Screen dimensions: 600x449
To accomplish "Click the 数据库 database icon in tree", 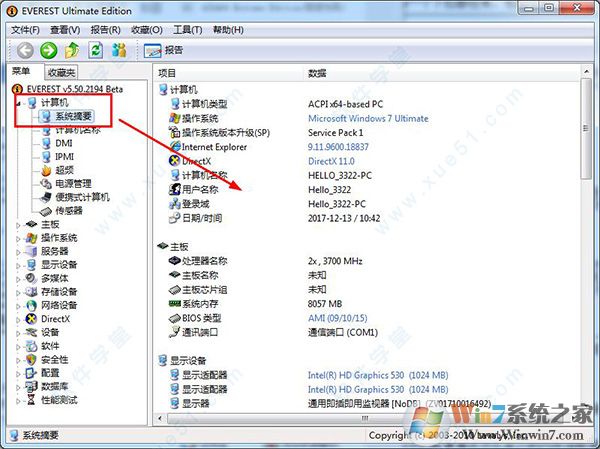I will click(31, 386).
